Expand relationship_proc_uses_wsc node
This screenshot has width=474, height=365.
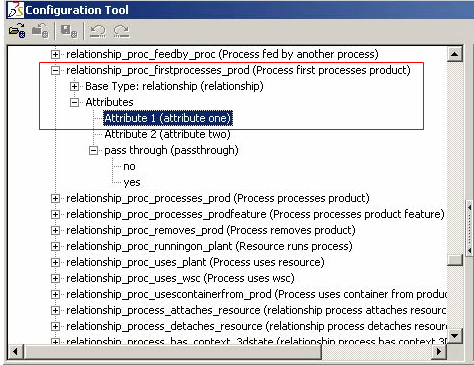click(x=55, y=278)
